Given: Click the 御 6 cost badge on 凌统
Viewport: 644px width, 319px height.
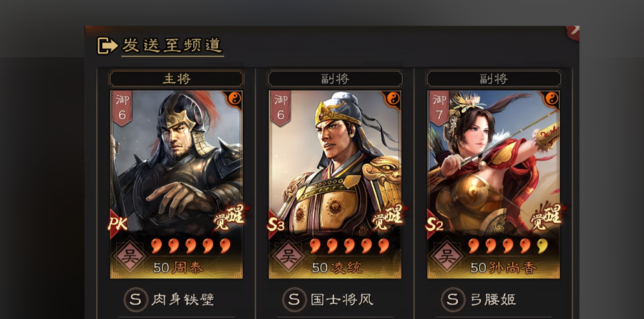Looking at the screenshot, I should pos(280,108).
